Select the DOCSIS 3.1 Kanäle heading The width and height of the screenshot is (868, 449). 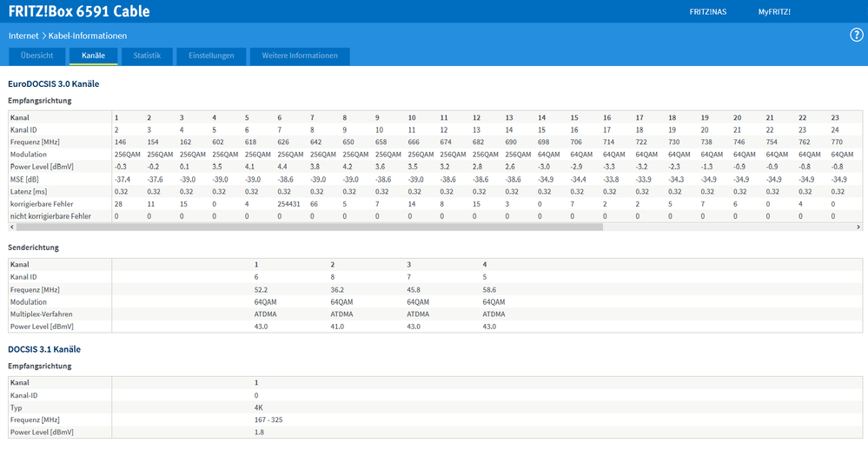pyautogui.click(x=44, y=349)
